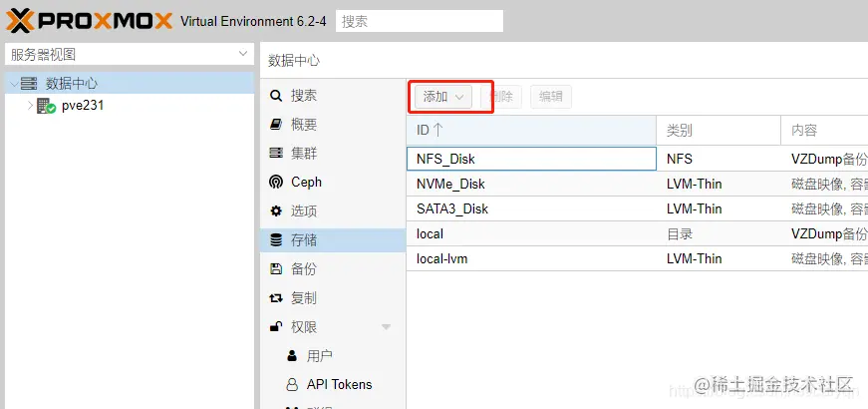Open the 集群 menu item
Viewport: 868px width, 409px height.
(333, 154)
